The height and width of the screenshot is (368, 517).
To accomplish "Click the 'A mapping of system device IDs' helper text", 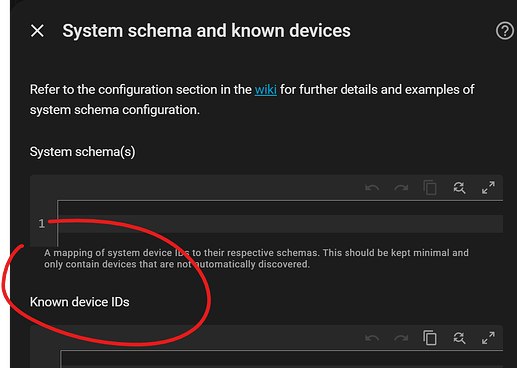I will [x=256, y=258].
